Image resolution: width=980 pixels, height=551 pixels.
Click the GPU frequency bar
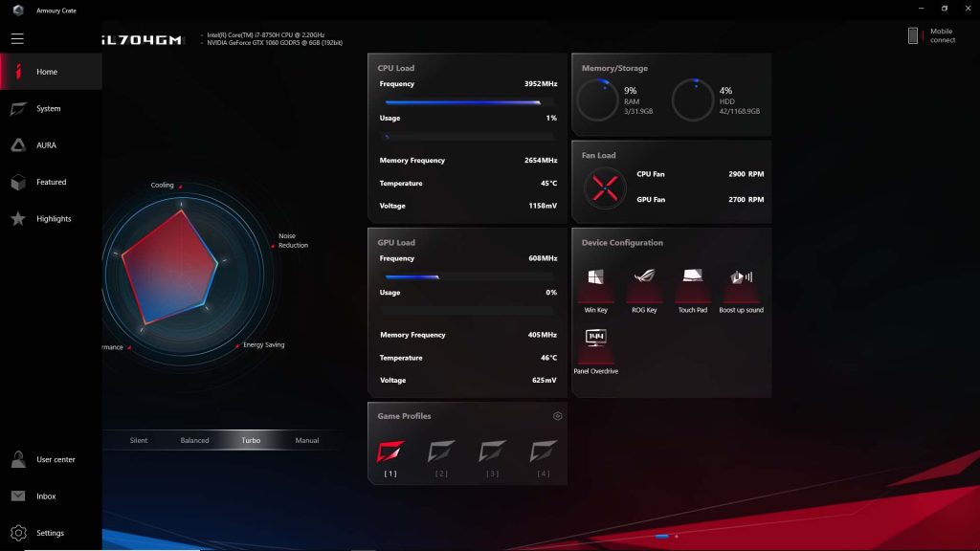468,276
